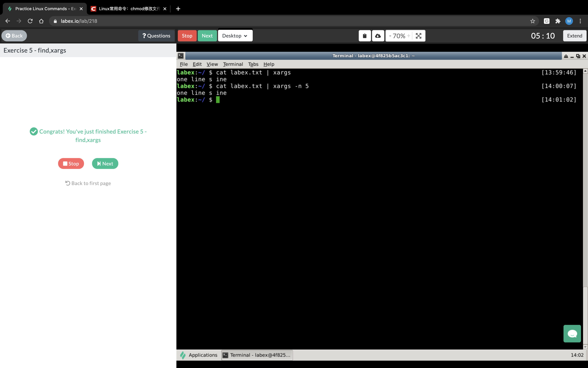Click the gray Back button

tap(14, 36)
